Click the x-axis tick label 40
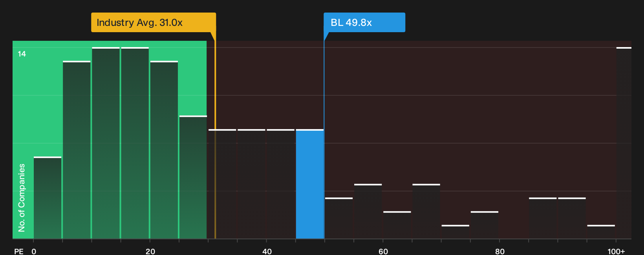This screenshot has height=255, width=644. pyautogui.click(x=267, y=251)
